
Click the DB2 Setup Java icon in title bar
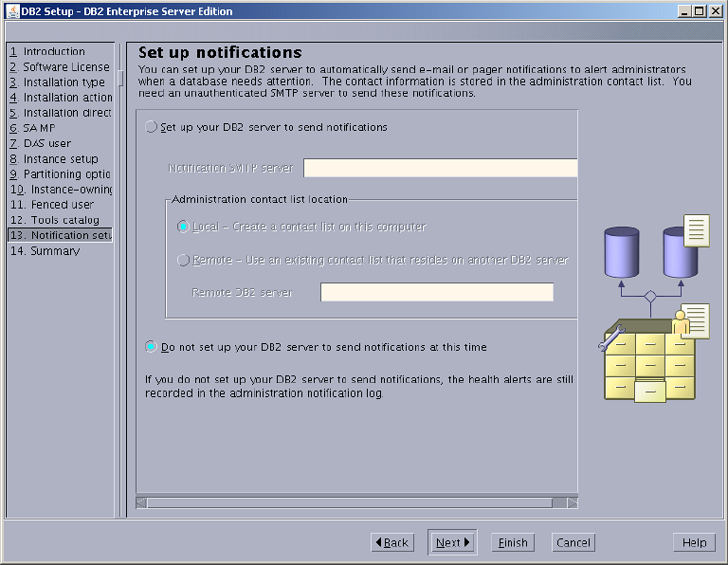12,11
